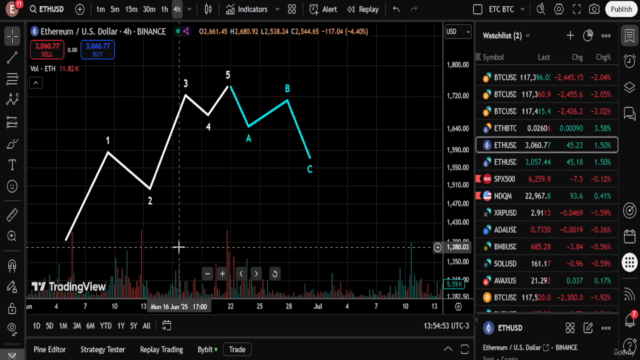Screen dimensions: 640x360
Task: Click the red SELL 3,060.77 button
Action: [x=47, y=49]
